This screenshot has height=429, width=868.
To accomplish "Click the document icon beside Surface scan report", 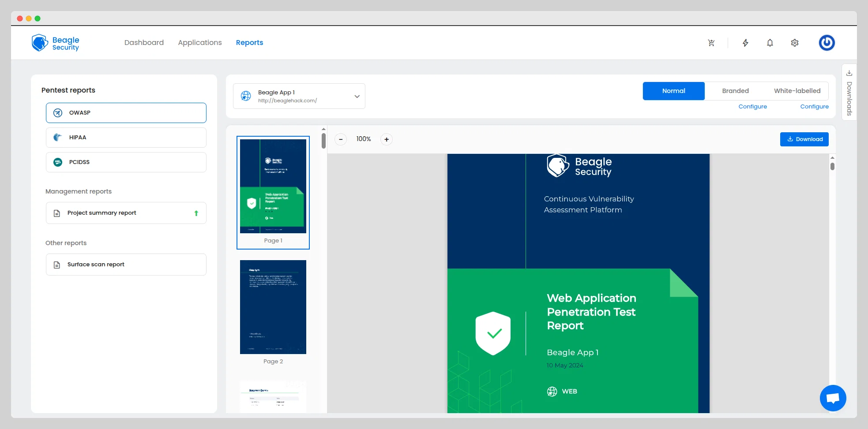I will tap(56, 265).
